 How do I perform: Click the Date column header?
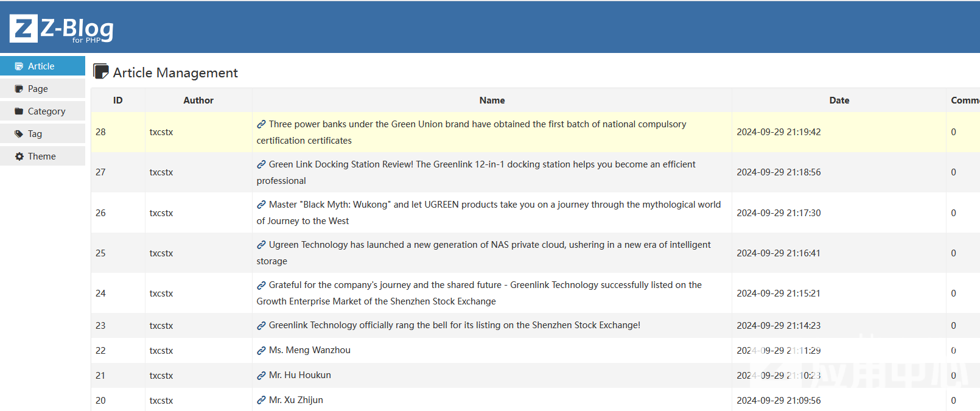click(839, 100)
